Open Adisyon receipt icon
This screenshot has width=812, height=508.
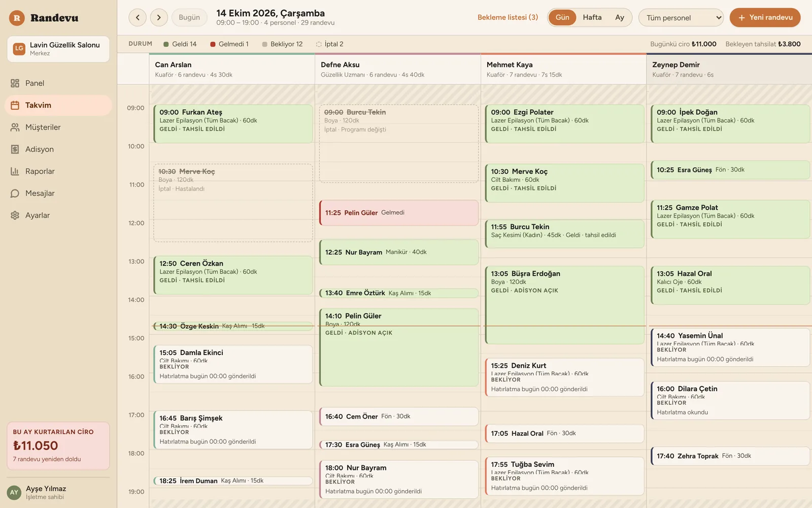(15, 149)
